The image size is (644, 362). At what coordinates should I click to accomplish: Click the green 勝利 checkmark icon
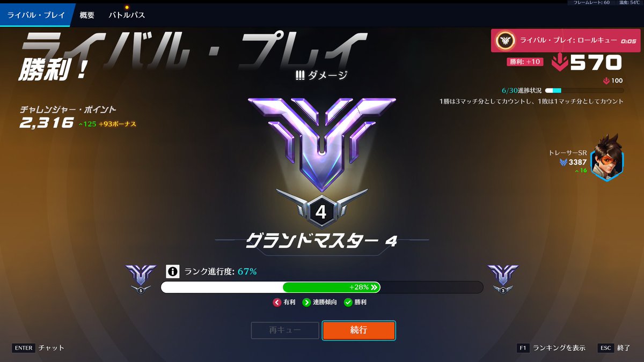click(348, 302)
